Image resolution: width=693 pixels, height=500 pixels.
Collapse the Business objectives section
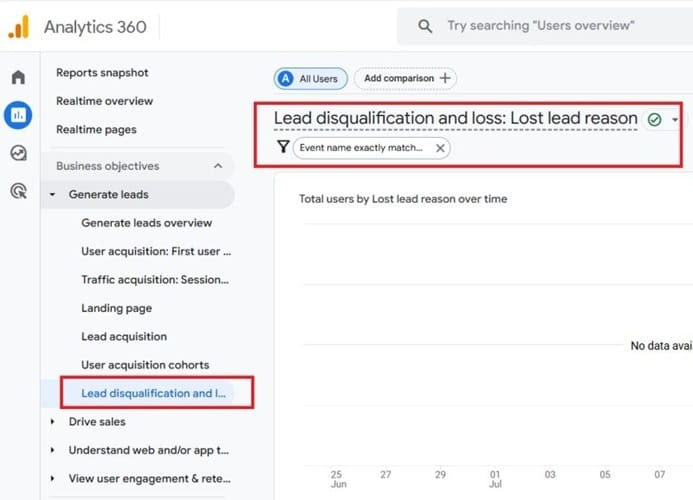click(x=217, y=166)
